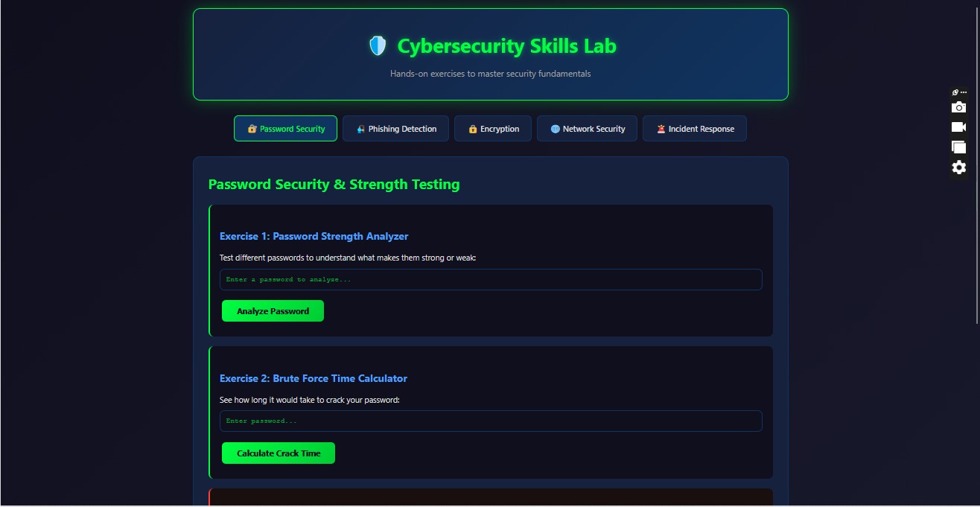Viewport: 980px width, 507px height.
Task: Open the settings gear icon
Action: pyautogui.click(x=959, y=168)
